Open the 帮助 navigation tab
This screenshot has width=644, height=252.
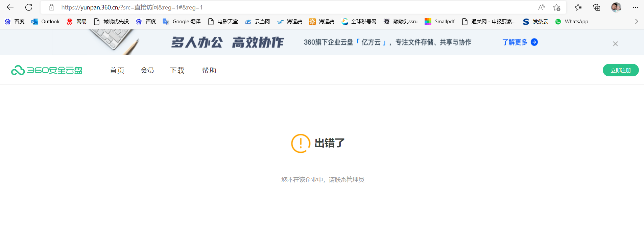tap(209, 70)
